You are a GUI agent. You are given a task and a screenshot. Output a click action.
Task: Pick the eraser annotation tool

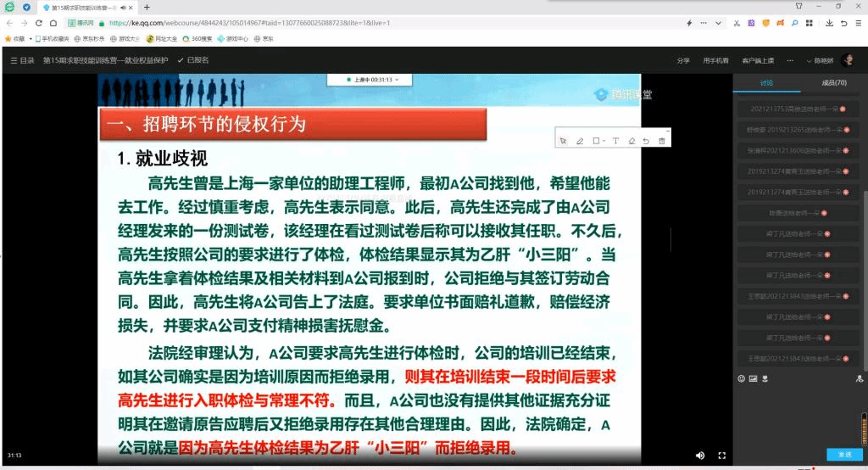632,141
